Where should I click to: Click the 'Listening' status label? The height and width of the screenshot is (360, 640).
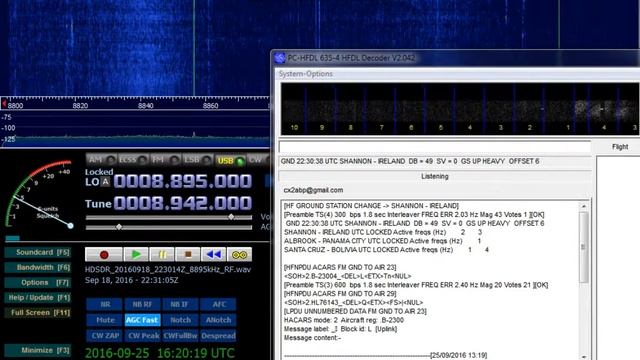coord(435,176)
